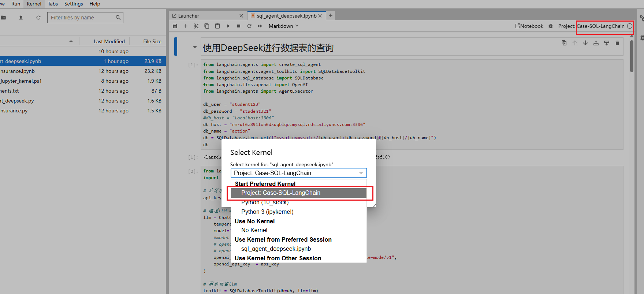Close the Launcher tab

coord(241,16)
